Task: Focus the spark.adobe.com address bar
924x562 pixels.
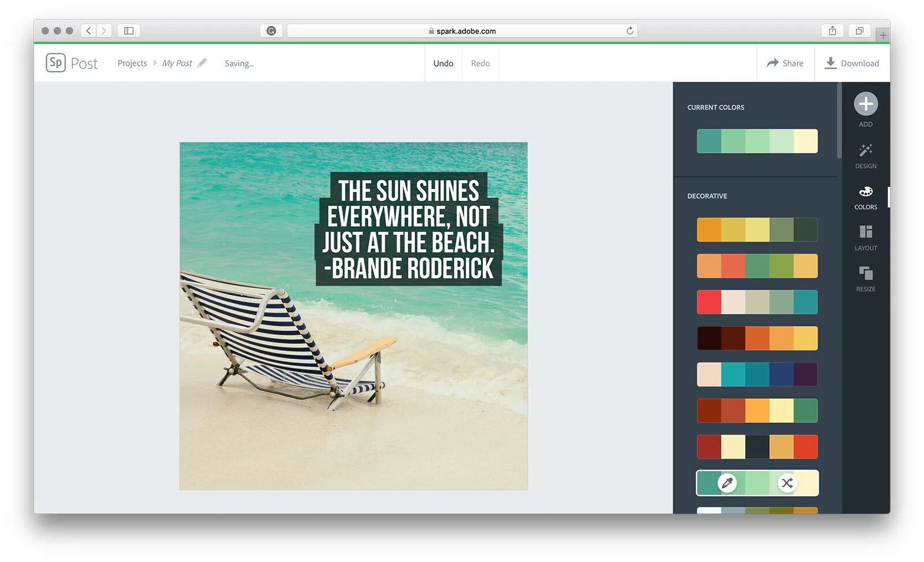Action: point(462,31)
